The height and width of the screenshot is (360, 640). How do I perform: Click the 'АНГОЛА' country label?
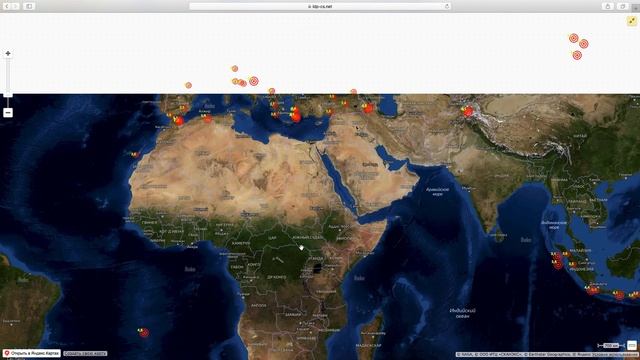[x=259, y=305]
